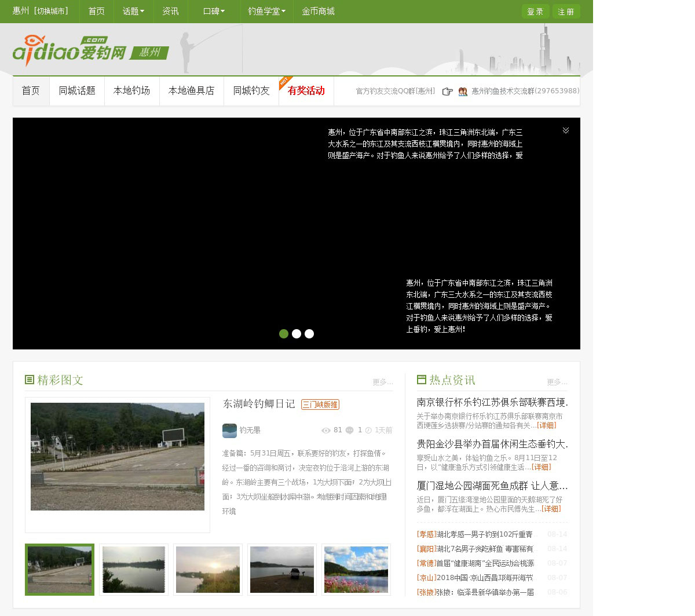This screenshot has width=695, height=616.
Task: Select the first green carousel dot
Action: pos(284,334)
